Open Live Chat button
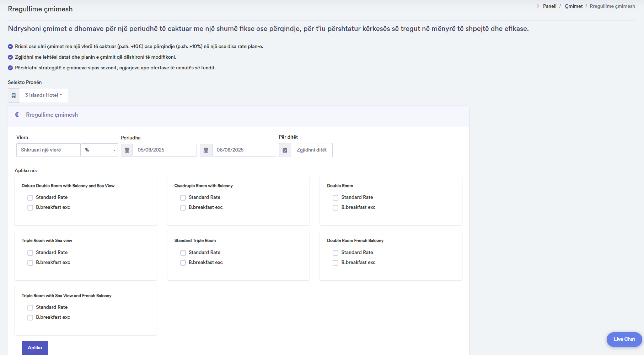This screenshot has width=644, height=355. [x=624, y=339]
